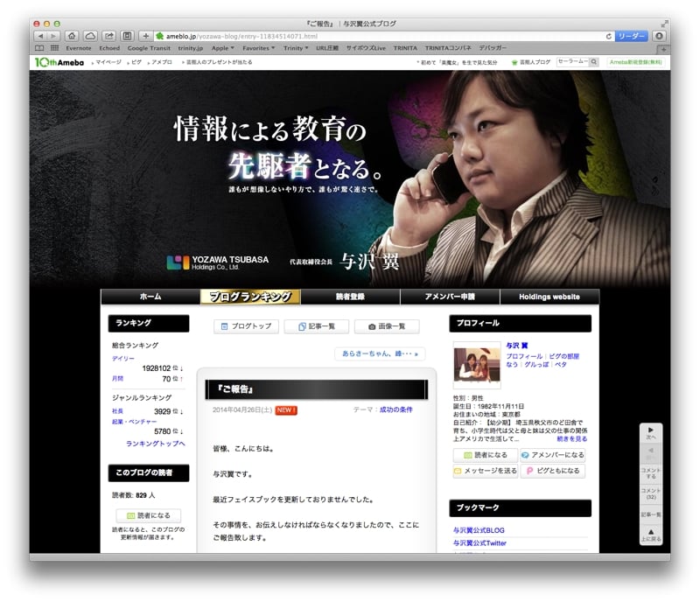Open the iCloud tabs cloud icon

coord(90,36)
